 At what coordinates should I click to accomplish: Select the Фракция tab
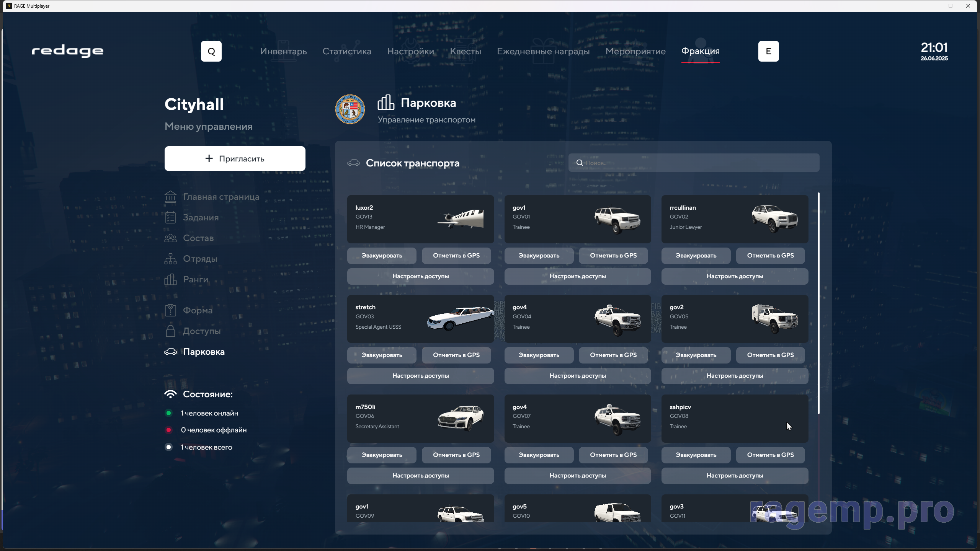pyautogui.click(x=701, y=51)
